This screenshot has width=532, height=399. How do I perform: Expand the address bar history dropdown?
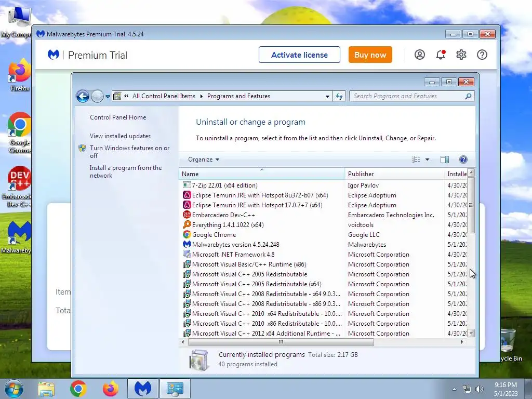tap(327, 96)
